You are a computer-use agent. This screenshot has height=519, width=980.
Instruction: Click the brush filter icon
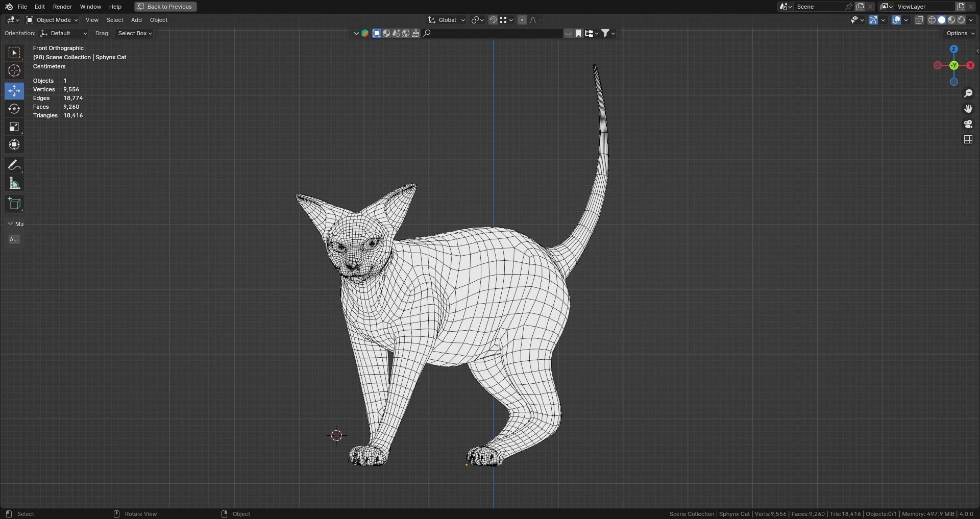415,33
